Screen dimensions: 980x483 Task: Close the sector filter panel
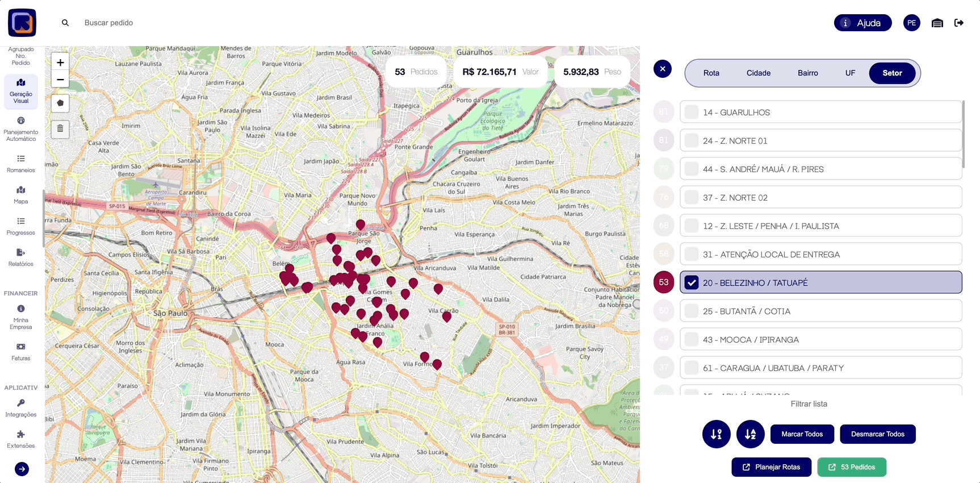(663, 69)
